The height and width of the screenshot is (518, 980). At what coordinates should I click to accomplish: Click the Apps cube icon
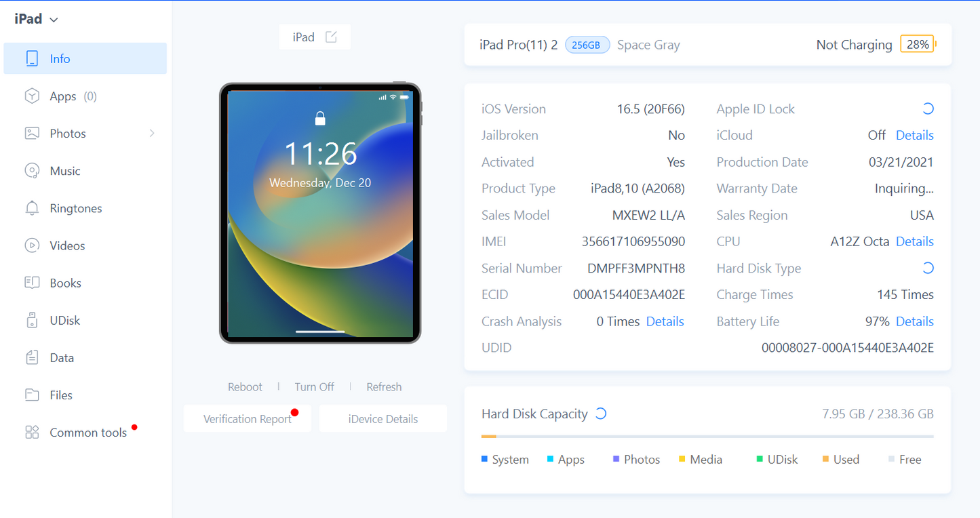click(32, 96)
